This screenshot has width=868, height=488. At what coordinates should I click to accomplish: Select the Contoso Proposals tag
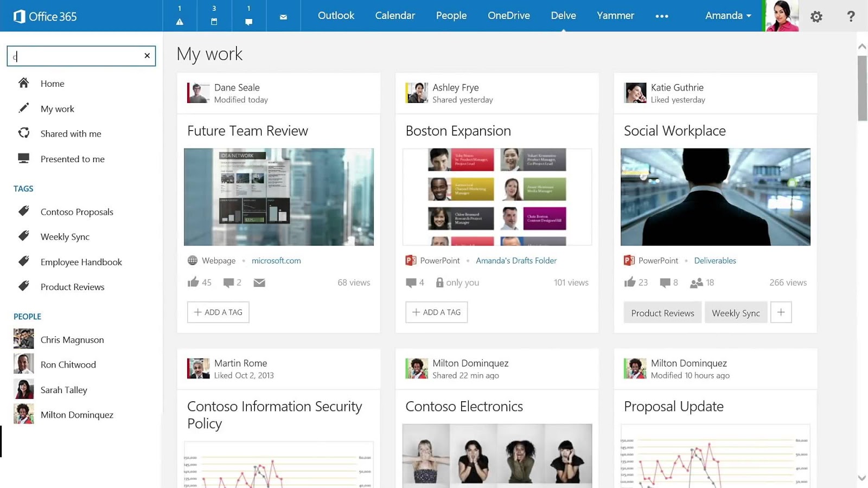tap(76, 212)
